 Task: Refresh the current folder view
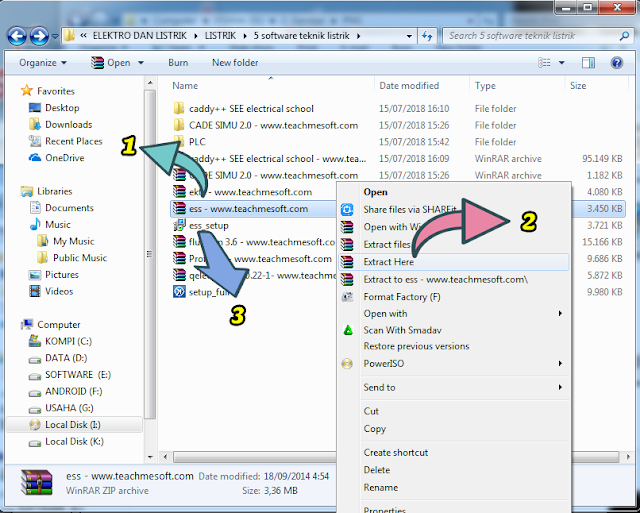click(x=427, y=36)
